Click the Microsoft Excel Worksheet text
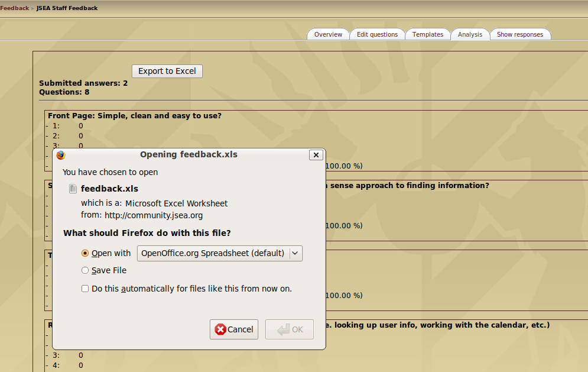The height and width of the screenshot is (372, 588). (x=176, y=203)
